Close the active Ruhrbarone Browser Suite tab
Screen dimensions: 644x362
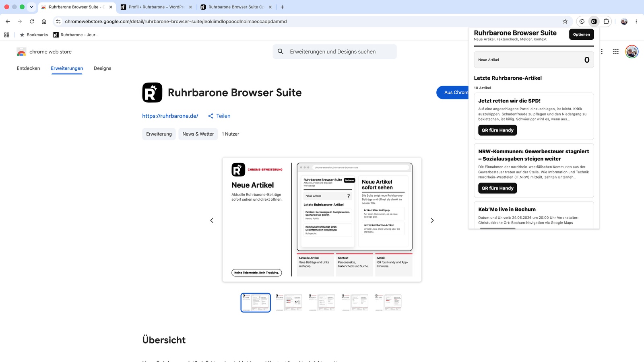tap(111, 7)
